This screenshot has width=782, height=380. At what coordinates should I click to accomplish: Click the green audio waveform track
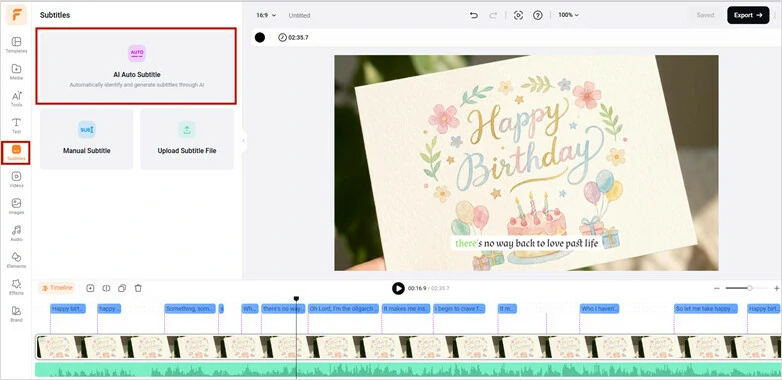click(408, 370)
